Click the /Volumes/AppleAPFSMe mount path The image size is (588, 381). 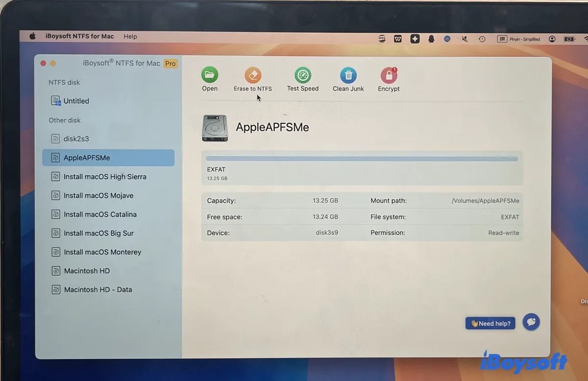click(485, 201)
